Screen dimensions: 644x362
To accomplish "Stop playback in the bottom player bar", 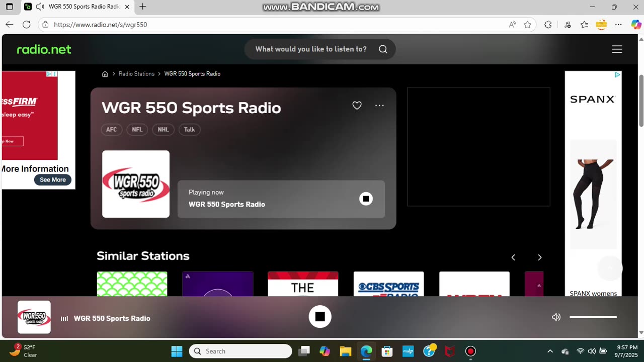I will [x=320, y=317].
